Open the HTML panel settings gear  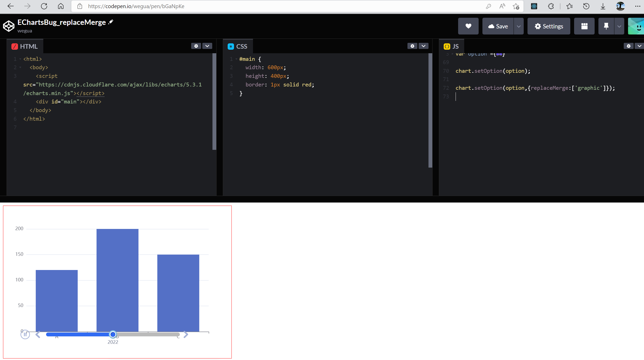point(196,46)
